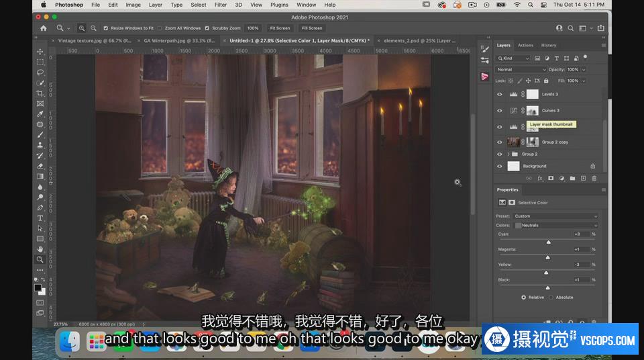The image size is (644, 360).
Task: Select the Absolute radio button
Action: coord(551,297)
